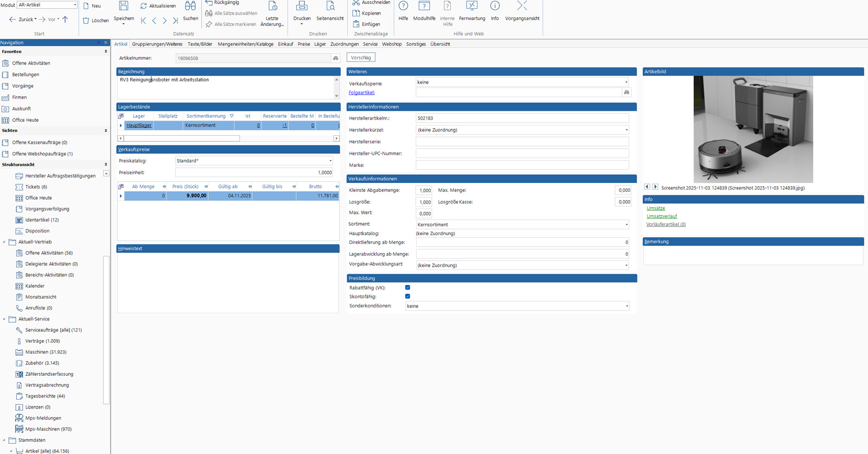The image size is (868, 454).
Task: Click the Speichern save icon
Action: tap(124, 7)
